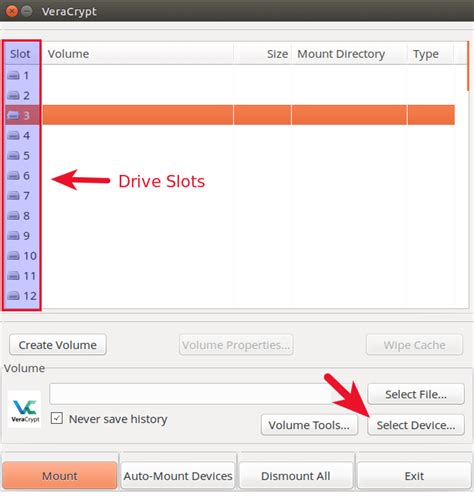Click the Mount button
The width and height of the screenshot is (474, 497).
pyautogui.click(x=60, y=476)
